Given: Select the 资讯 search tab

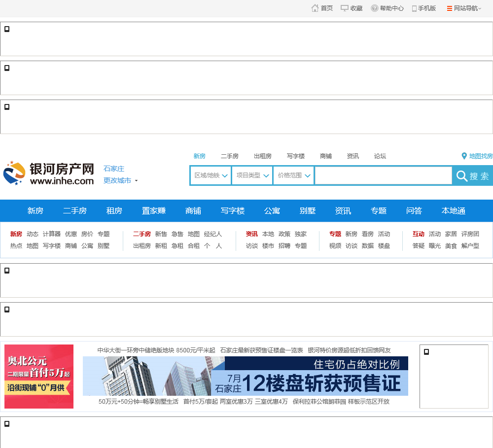Looking at the screenshot, I should [353, 156].
